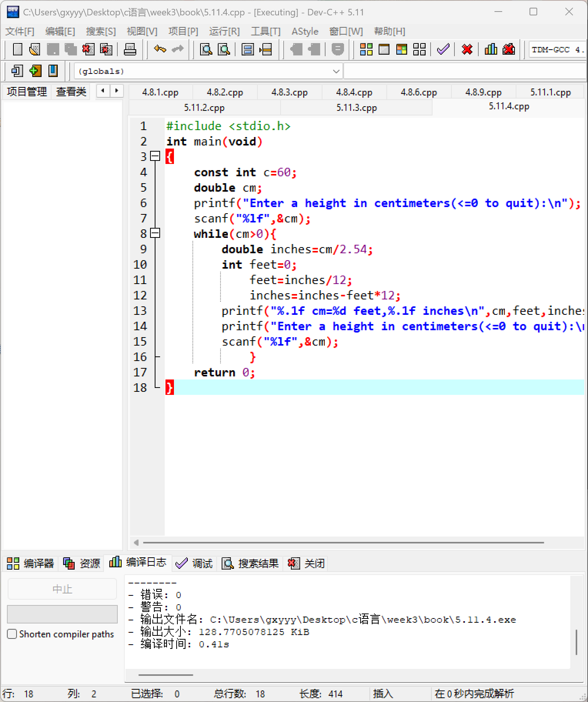Screen dimensions: 588x702
Task: Open the 搜索[S] menu
Action: coord(101,31)
